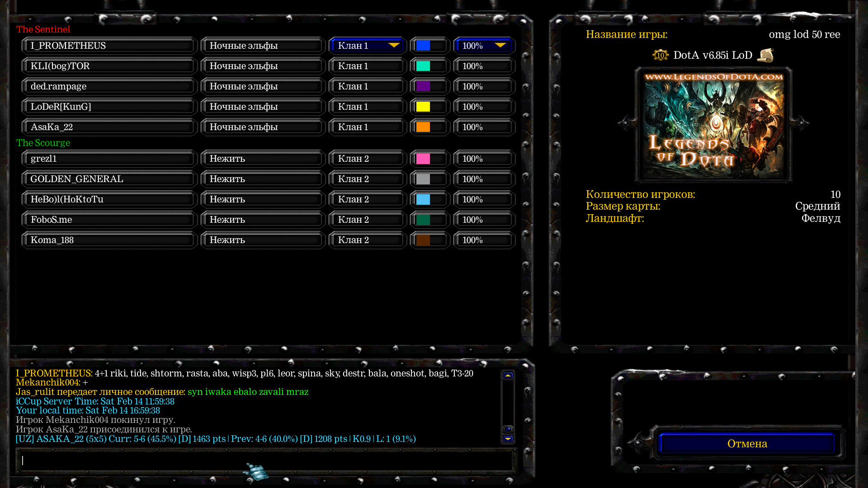This screenshot has width=868, height=488.
Task: Click the Отмена button
Action: [747, 444]
